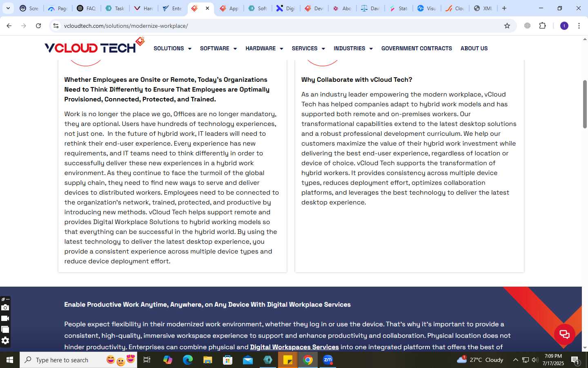Open the Chrome profile avatar

[564, 26]
